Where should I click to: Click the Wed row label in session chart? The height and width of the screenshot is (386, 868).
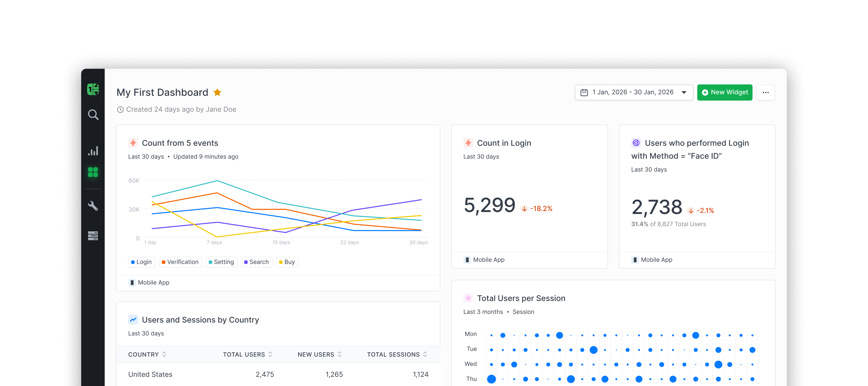click(x=471, y=364)
